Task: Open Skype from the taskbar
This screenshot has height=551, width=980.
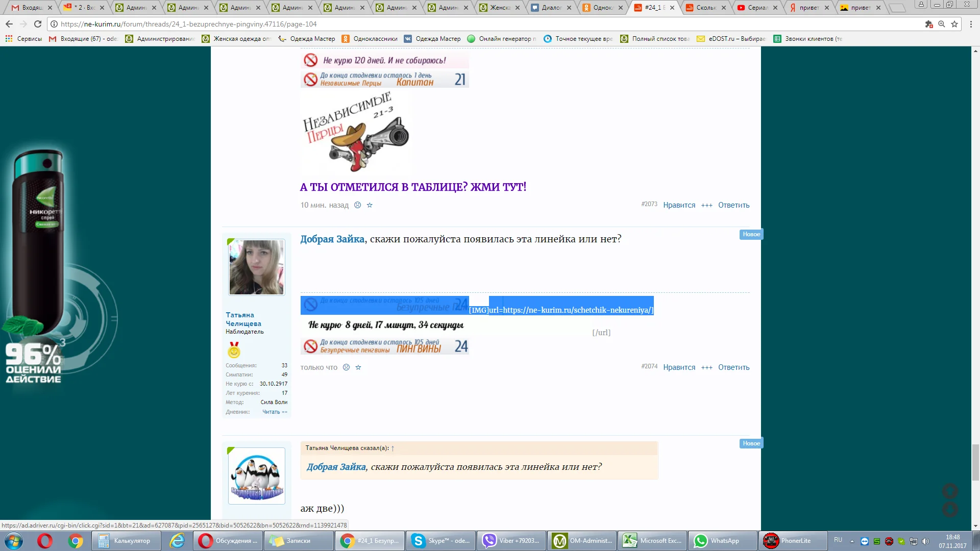Action: point(441,541)
